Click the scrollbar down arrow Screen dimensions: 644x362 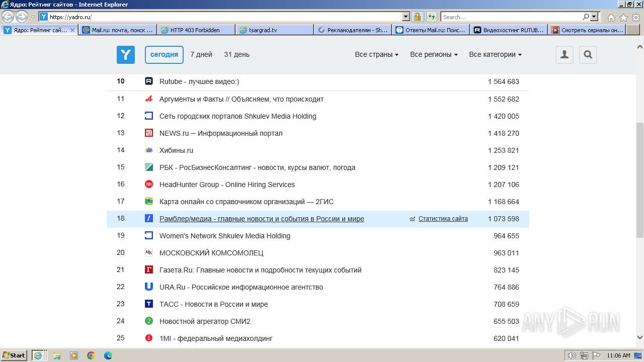pyautogui.click(x=639, y=338)
